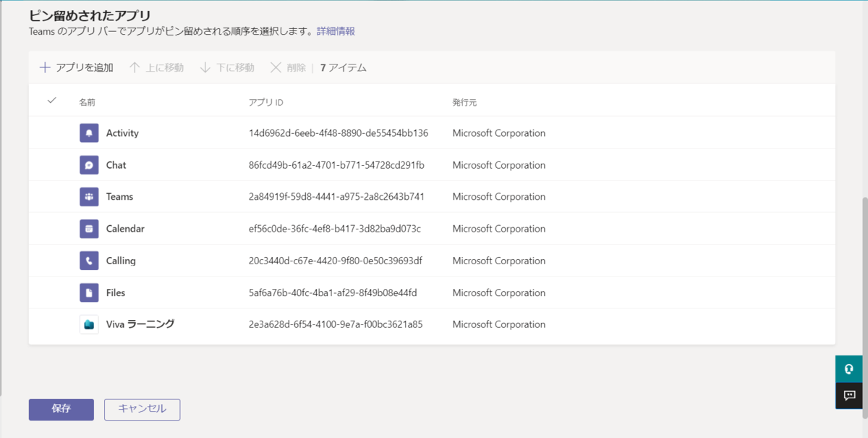Click the アプリ ID column header
The height and width of the screenshot is (438, 868).
tap(266, 102)
